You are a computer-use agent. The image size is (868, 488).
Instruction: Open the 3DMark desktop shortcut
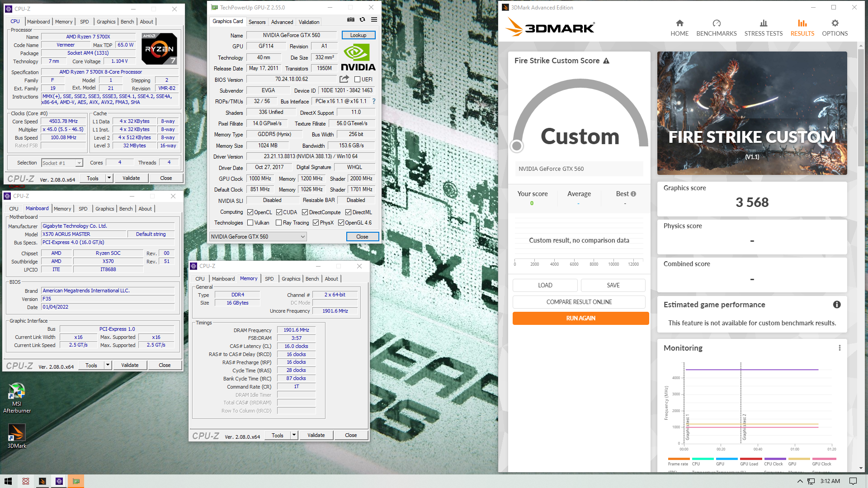(17, 436)
